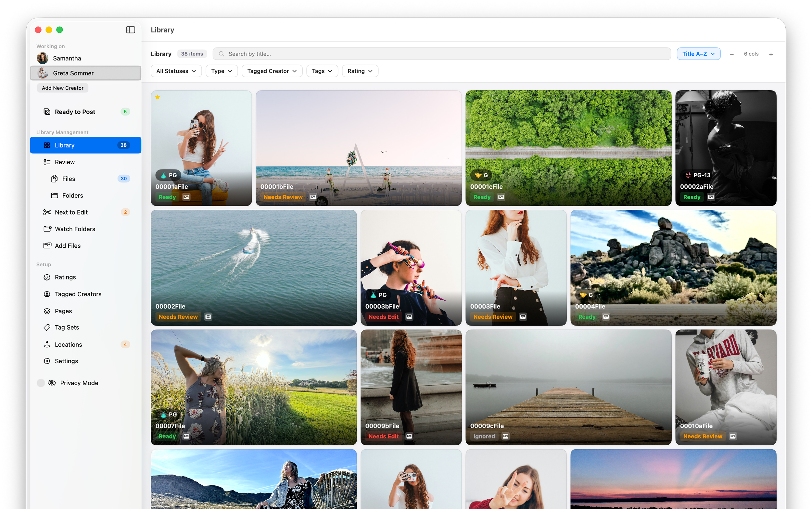Click the Ready to Post stack icon
Viewport: 812px width, 509px height.
pyautogui.click(x=47, y=112)
